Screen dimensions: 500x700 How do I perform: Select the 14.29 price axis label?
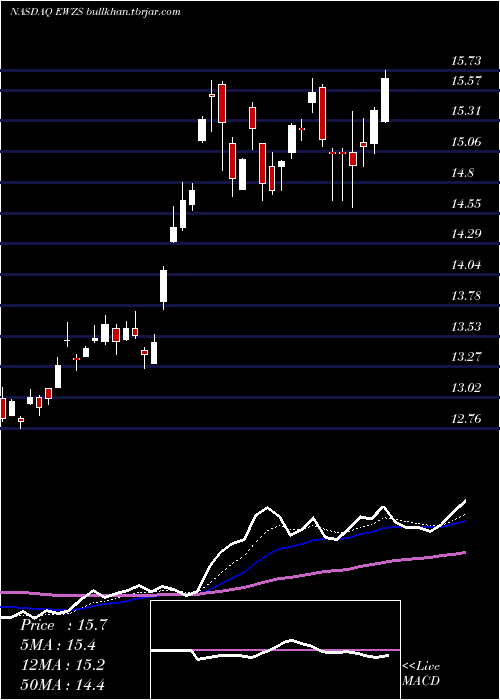(466, 233)
